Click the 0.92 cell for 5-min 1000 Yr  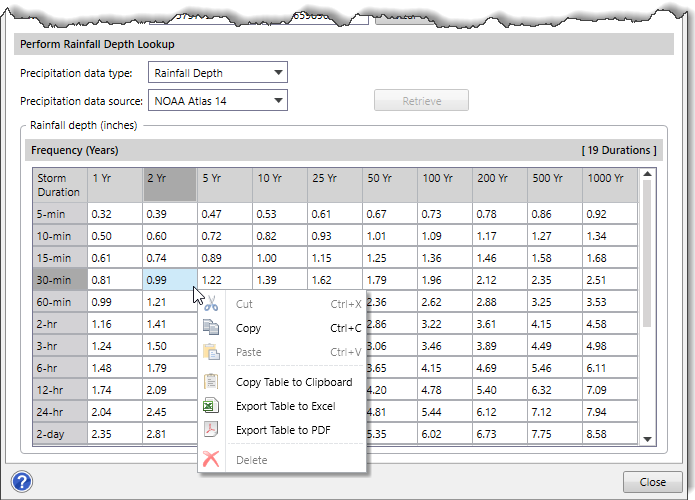(610, 214)
